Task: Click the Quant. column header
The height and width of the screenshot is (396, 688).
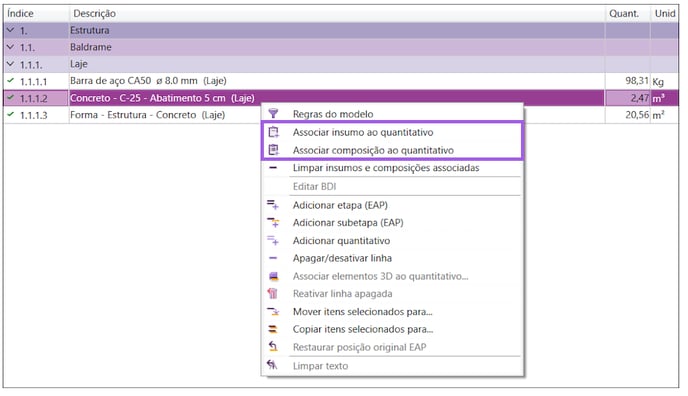Action: point(628,14)
